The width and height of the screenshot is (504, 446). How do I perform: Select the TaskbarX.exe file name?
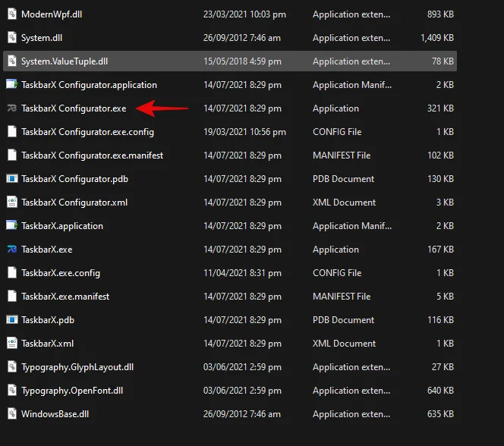(x=46, y=250)
